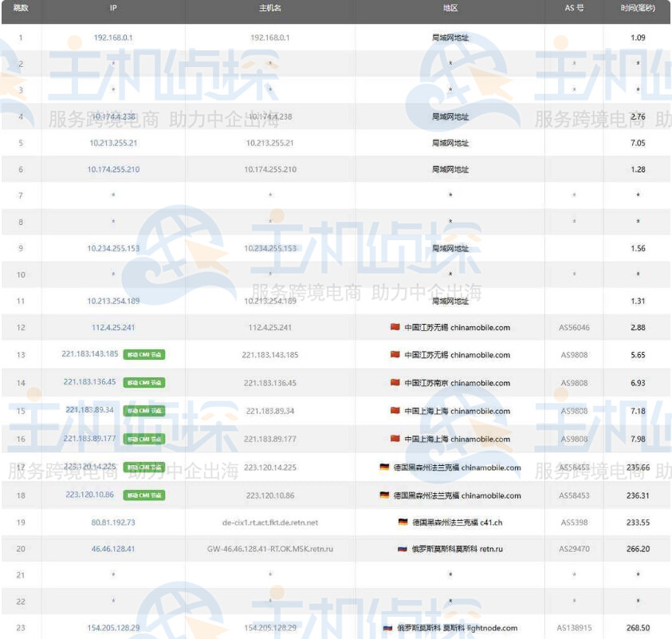Select latency value 233.55
The image size is (672, 639).
[x=638, y=523]
